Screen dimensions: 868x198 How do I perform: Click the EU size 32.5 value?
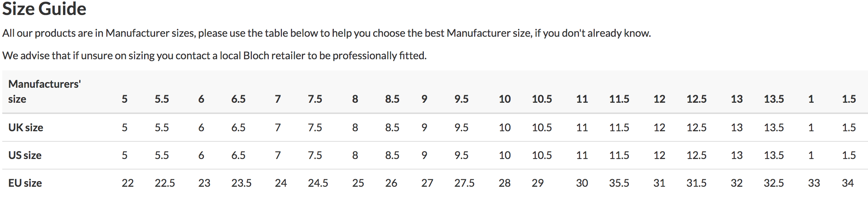click(774, 183)
